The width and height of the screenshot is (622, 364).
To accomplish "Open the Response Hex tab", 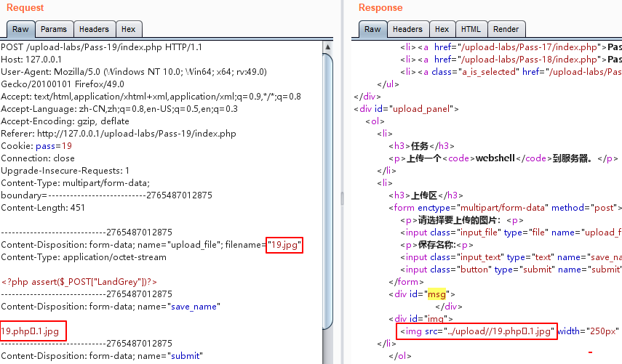I will click(x=442, y=29).
